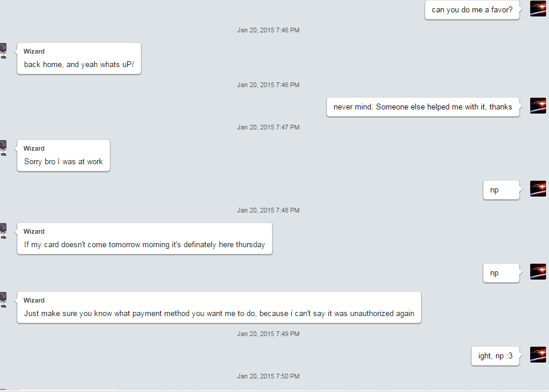Screen dimensions: 549x392
Task: Click Wizard's avatar next to 'Sorry bro' message
Action: point(3,148)
